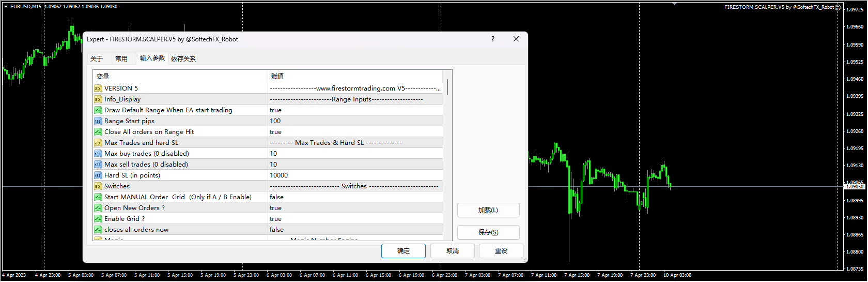The height and width of the screenshot is (282, 868).
Task: Click the 变量 column header
Action: coord(180,76)
